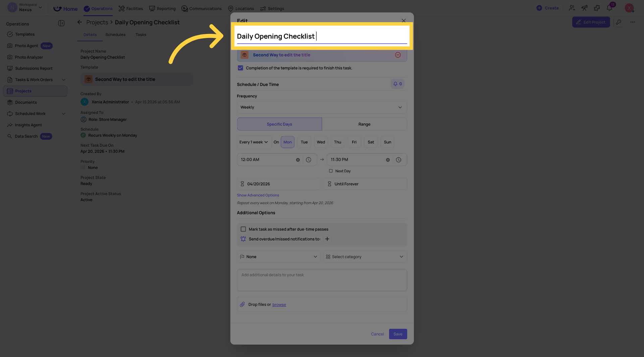Screen dimensions: 644x357
Task: Close the Edit dialog
Action: (404, 20)
